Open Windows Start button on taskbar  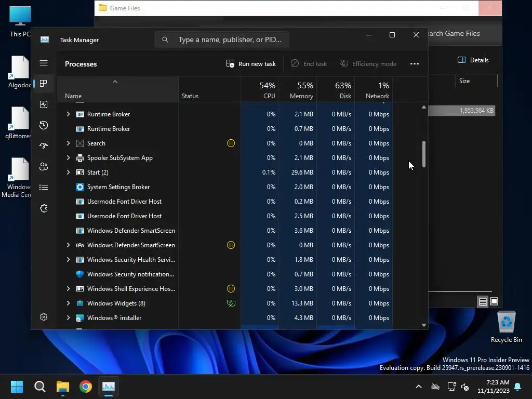tap(17, 387)
